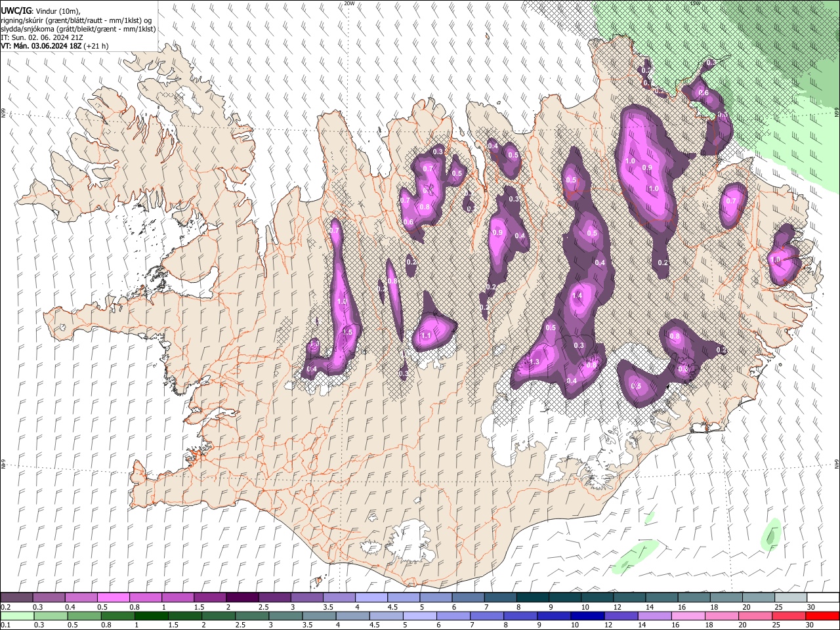Click the '1.4' precipitation value on the map
Image resolution: width=840 pixels, height=630 pixels.
click(577, 296)
